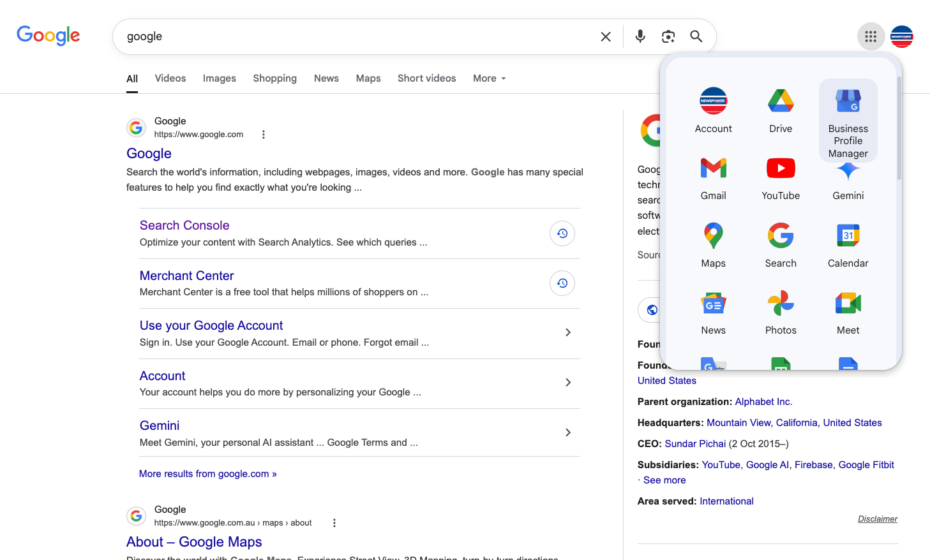This screenshot has height=560, width=930.
Task: Open Account in the apps panel
Action: (x=713, y=111)
